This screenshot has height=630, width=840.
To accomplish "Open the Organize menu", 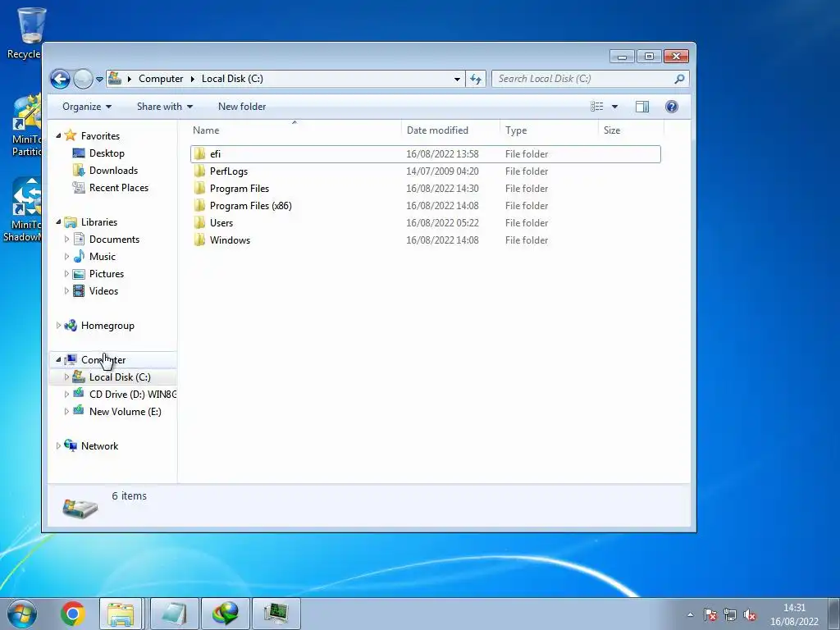I will (x=87, y=107).
